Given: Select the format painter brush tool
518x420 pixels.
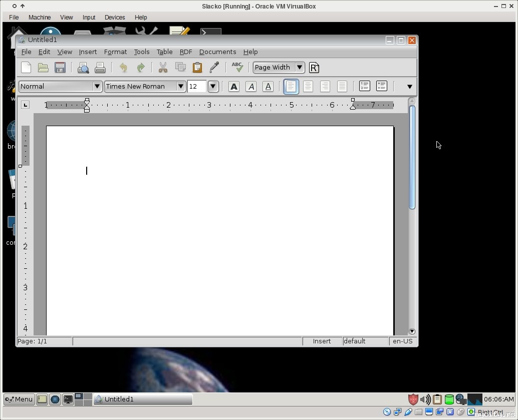Looking at the screenshot, I should [214, 68].
